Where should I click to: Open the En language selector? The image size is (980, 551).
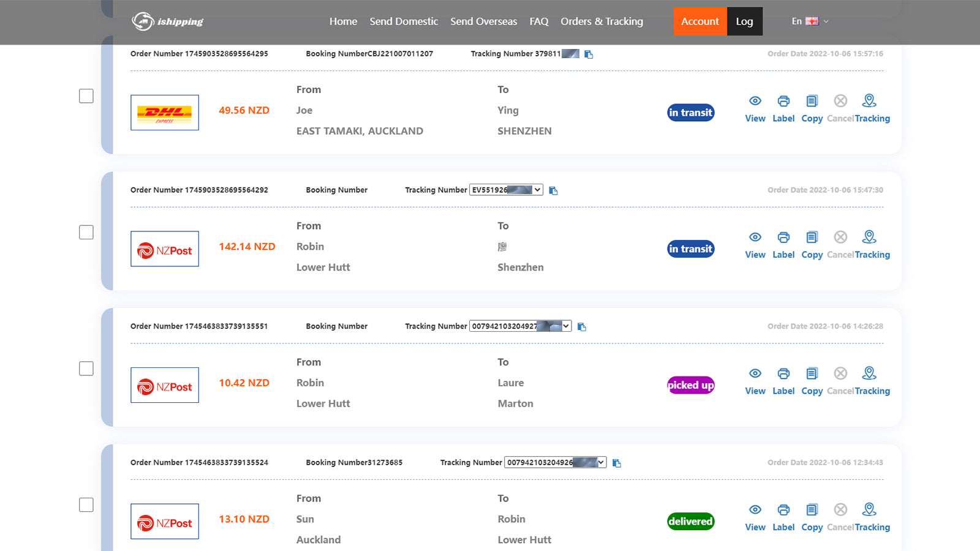coord(810,21)
